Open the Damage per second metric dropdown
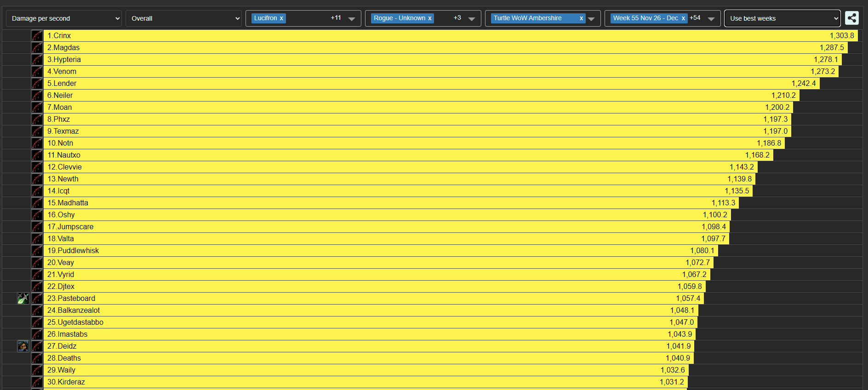868x390 pixels. tap(64, 18)
